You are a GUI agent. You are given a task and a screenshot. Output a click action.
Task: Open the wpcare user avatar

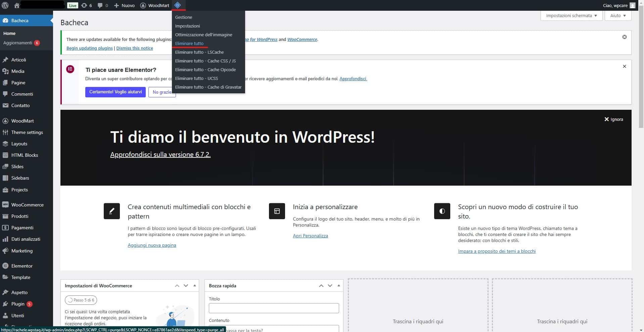tap(633, 5)
